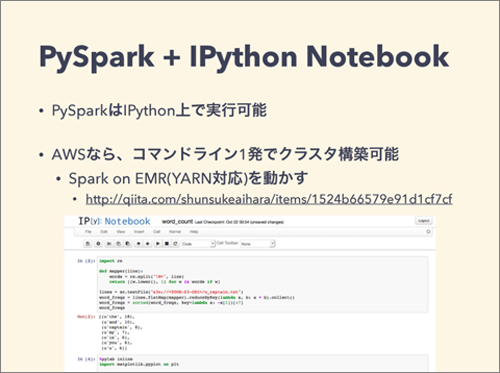Open the Cell Toolbar None dropdown

tap(257, 244)
